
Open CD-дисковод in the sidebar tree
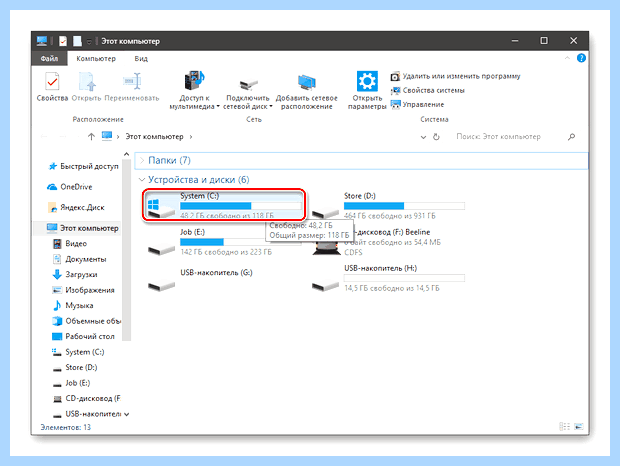point(86,398)
